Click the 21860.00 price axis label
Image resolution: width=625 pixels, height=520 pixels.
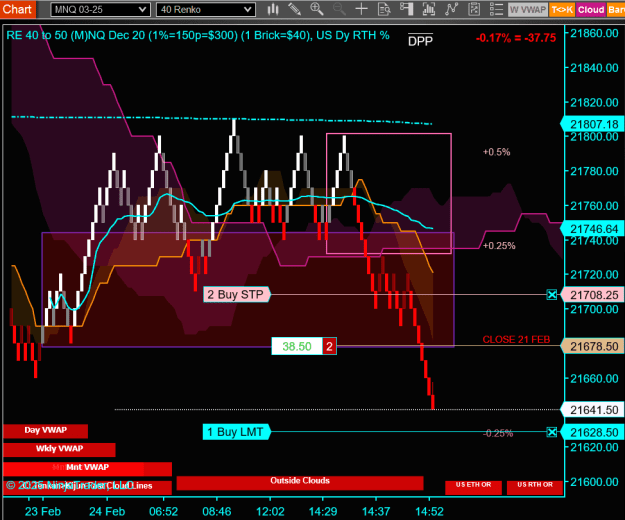point(594,33)
